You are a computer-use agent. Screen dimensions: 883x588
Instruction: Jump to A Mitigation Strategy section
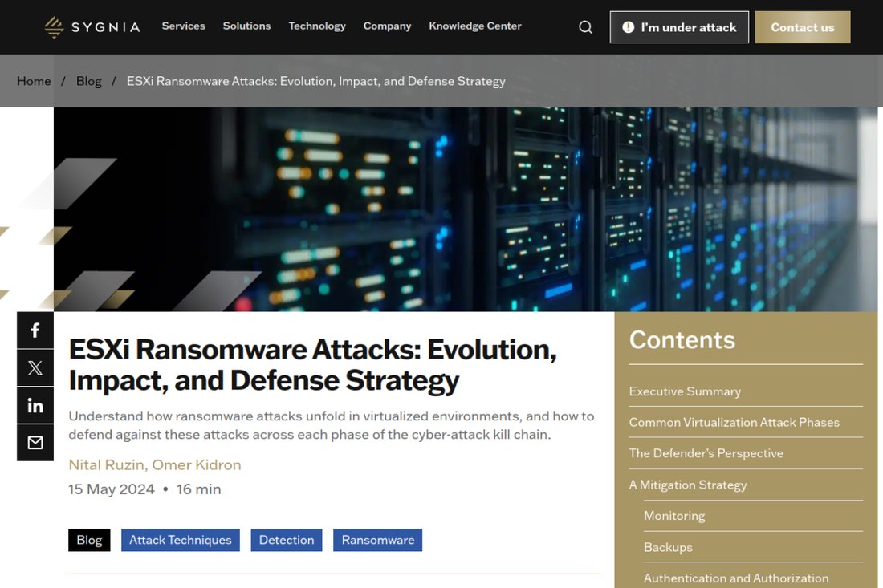pos(688,485)
